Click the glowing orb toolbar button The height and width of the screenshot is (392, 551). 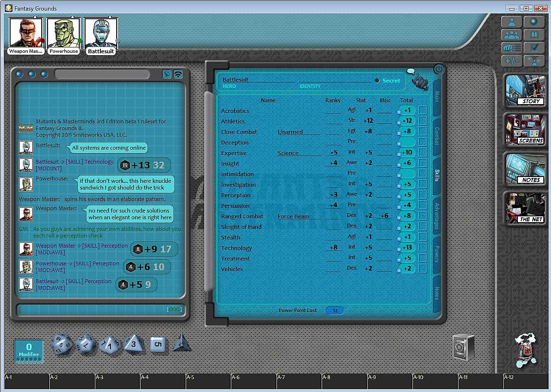(534, 22)
